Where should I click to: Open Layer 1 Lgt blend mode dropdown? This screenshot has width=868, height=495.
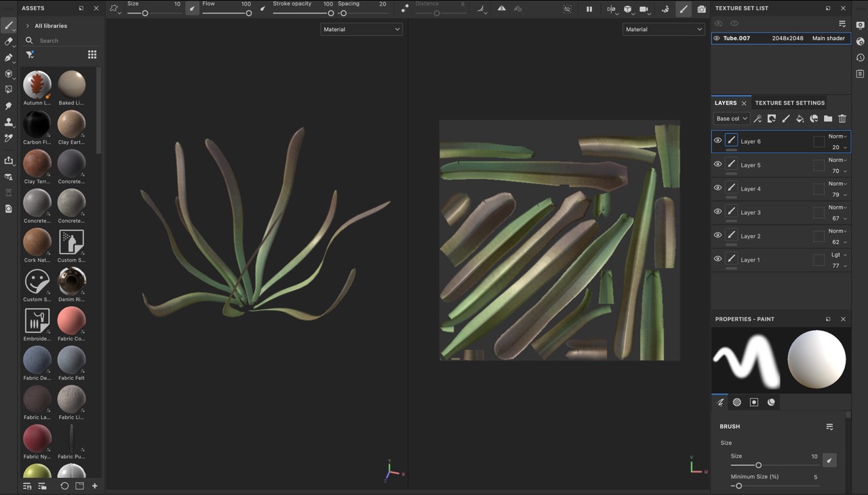[x=838, y=255]
